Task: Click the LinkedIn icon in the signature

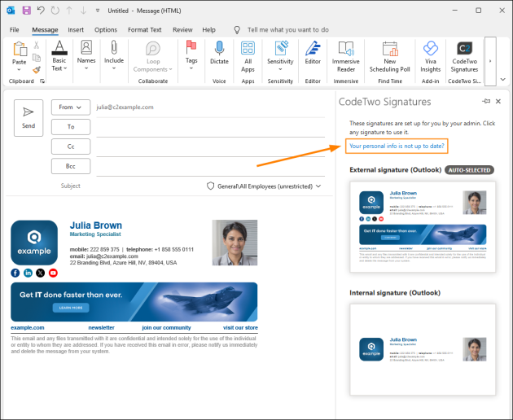Action: coord(28,273)
